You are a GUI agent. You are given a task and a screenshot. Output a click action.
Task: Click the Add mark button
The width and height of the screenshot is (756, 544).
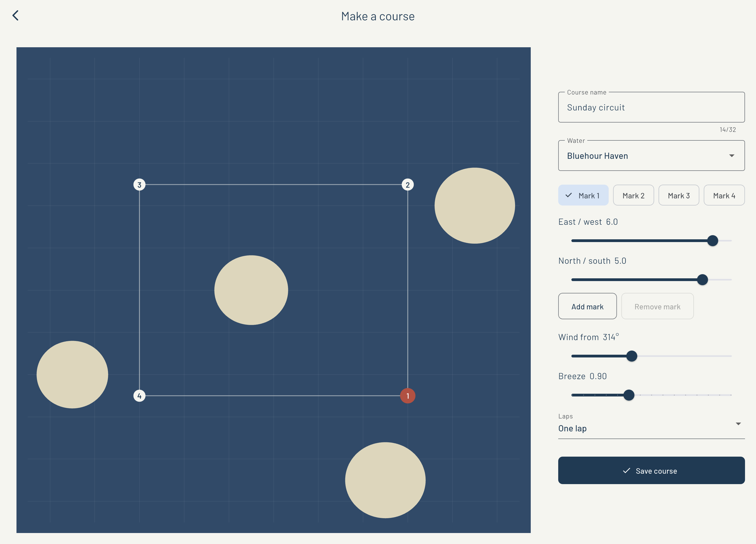click(587, 306)
